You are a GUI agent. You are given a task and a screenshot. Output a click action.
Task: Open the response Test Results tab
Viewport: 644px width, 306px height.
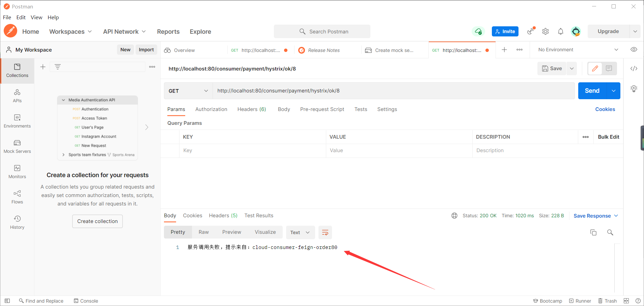click(x=259, y=216)
